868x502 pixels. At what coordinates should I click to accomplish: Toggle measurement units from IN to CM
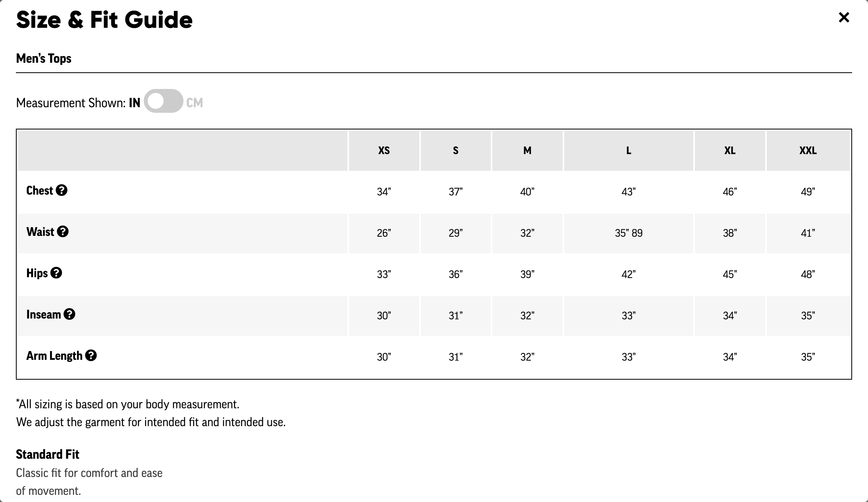click(164, 101)
